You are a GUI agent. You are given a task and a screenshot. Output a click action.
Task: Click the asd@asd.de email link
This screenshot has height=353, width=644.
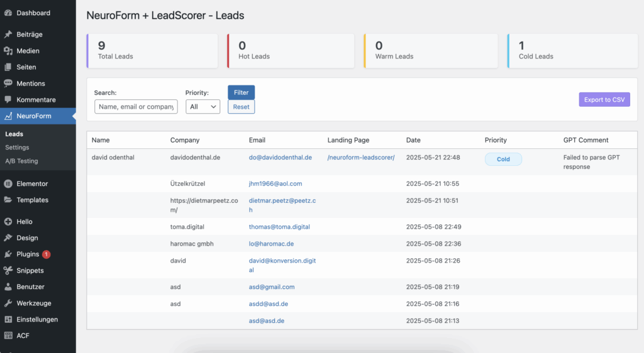pyautogui.click(x=267, y=320)
